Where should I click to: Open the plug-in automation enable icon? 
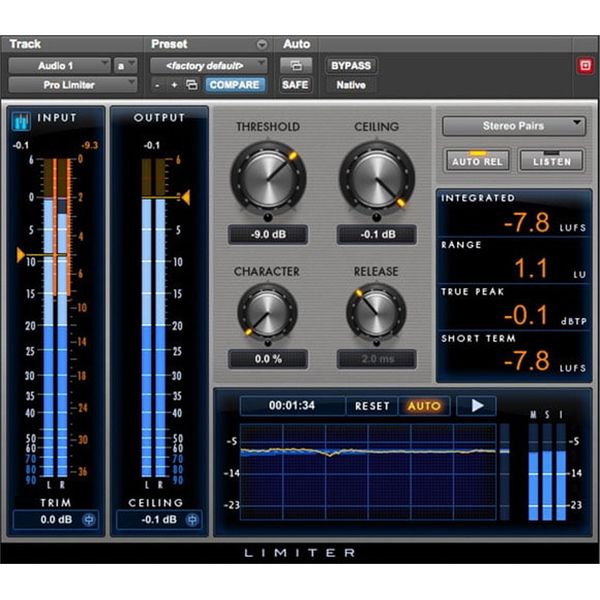(296, 65)
